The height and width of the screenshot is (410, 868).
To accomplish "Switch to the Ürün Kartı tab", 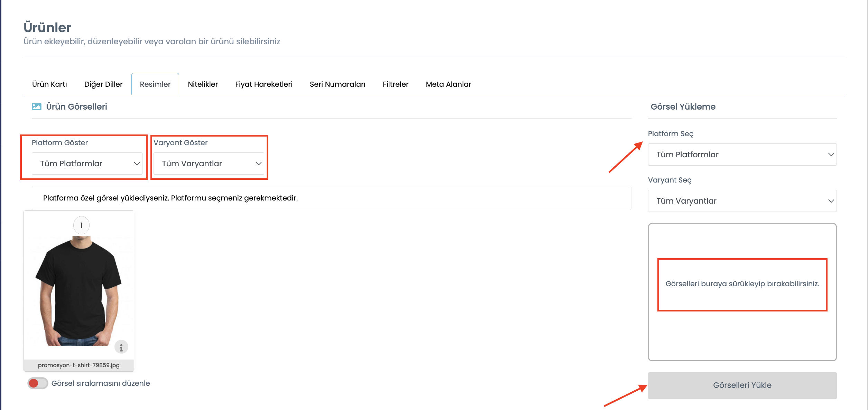I will pos(49,84).
